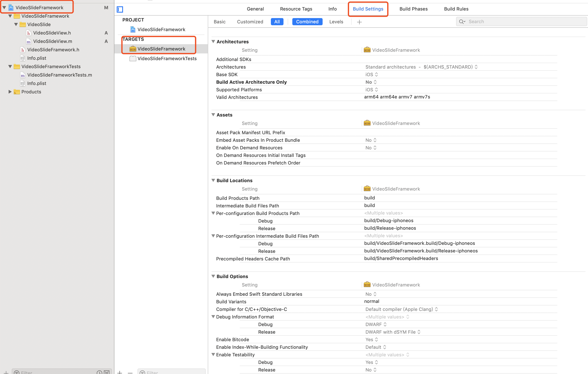Switch to Build Phases tab
The image size is (588, 374).
413,9
